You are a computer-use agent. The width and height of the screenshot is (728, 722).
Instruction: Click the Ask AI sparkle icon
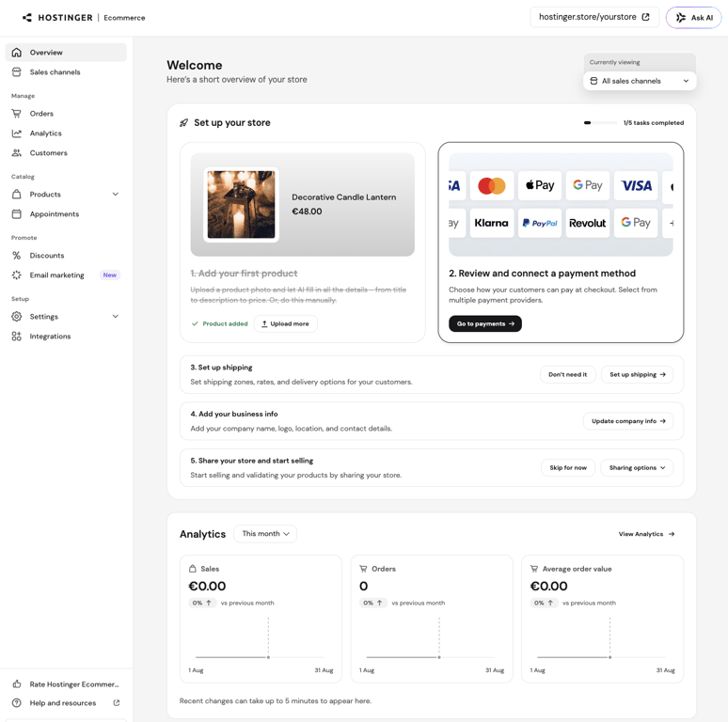click(681, 18)
